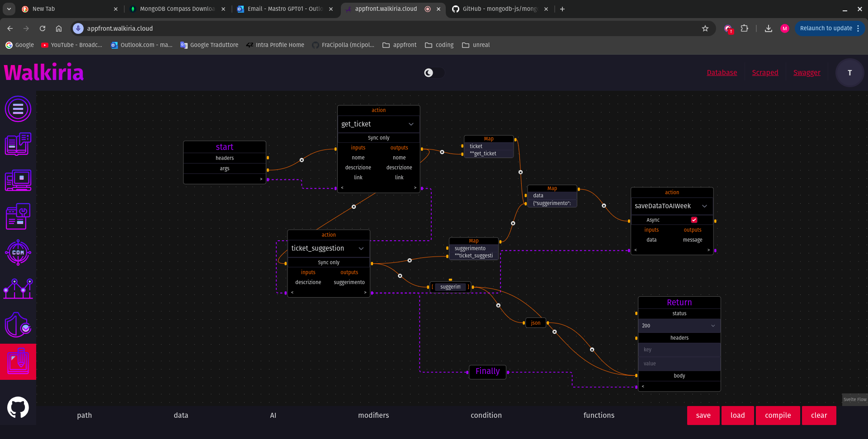Click the compile button
Screen dimensions: 868x439
coord(778,416)
